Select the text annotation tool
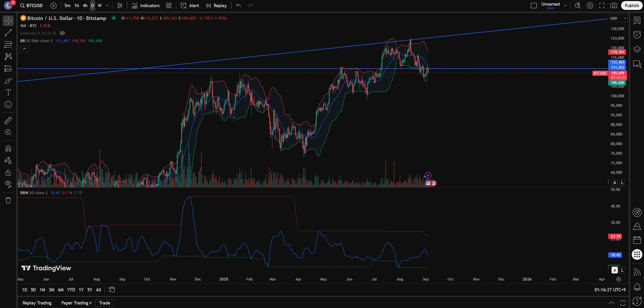This screenshot has width=644, height=308. [x=8, y=92]
